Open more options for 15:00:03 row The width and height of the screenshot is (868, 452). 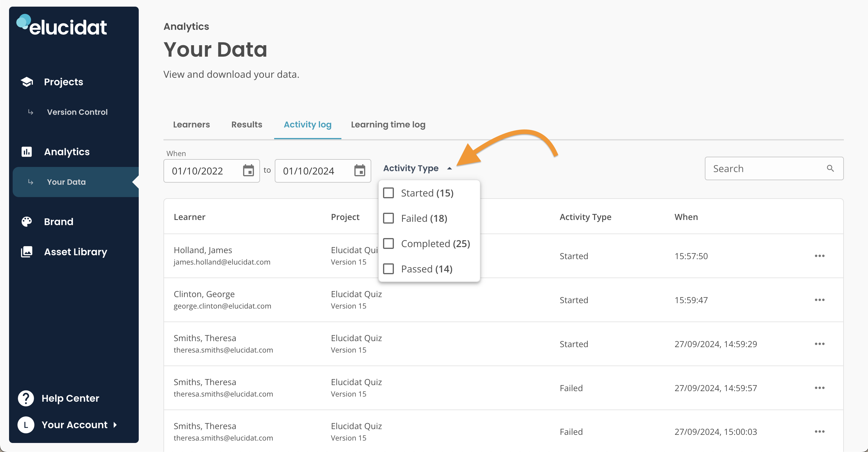(819, 432)
